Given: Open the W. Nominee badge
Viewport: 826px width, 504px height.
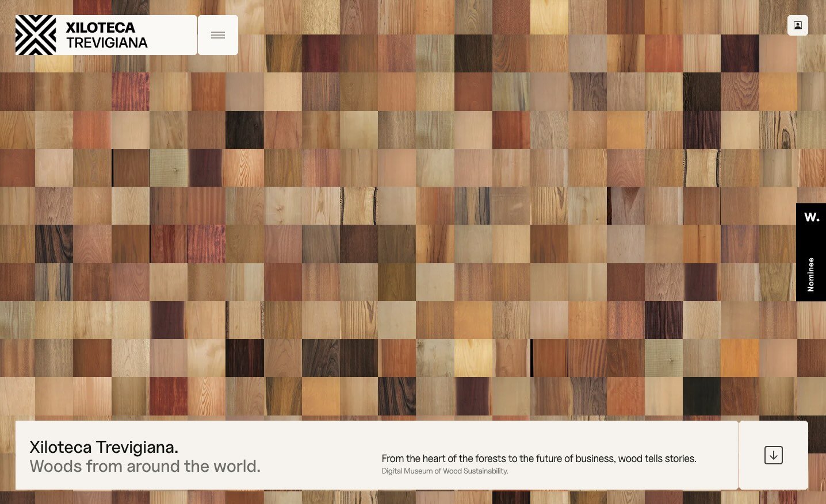Looking at the screenshot, I should pos(811,252).
